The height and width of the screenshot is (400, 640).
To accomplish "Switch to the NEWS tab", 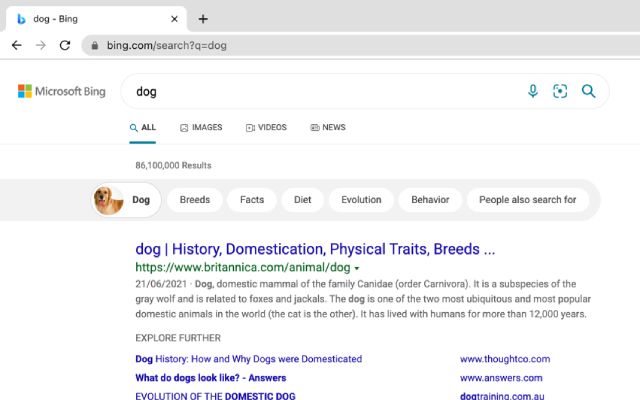I will [328, 128].
